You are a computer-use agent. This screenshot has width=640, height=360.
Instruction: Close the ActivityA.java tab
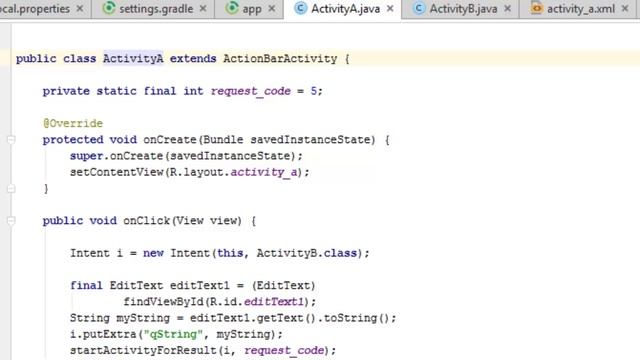pos(390,9)
